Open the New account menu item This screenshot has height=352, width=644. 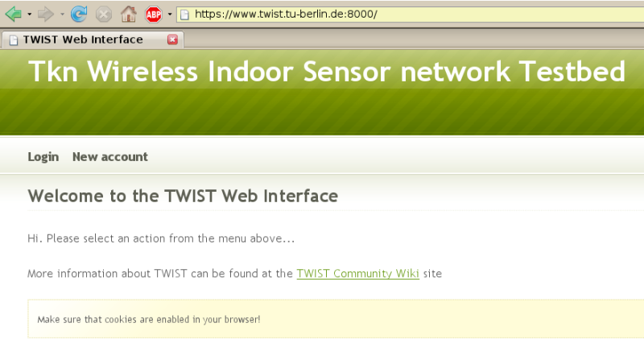click(110, 157)
